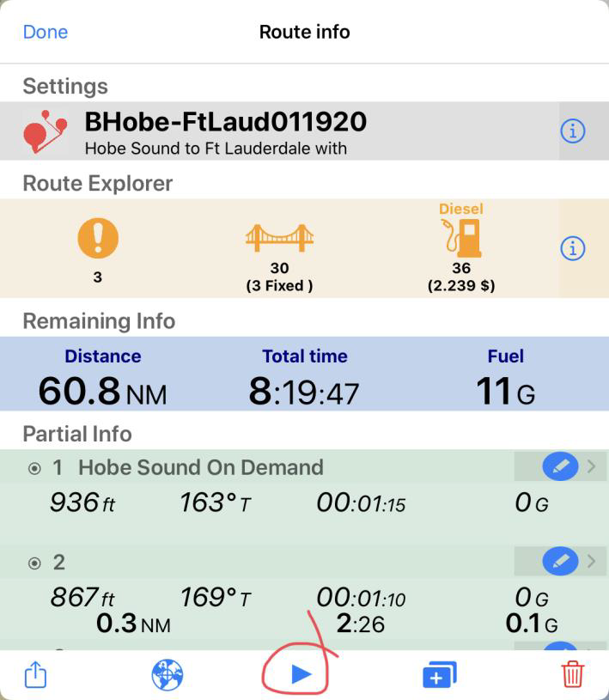This screenshot has height=700, width=609.
Task: Select the radio marker for waypoint 2
Action: point(34,563)
